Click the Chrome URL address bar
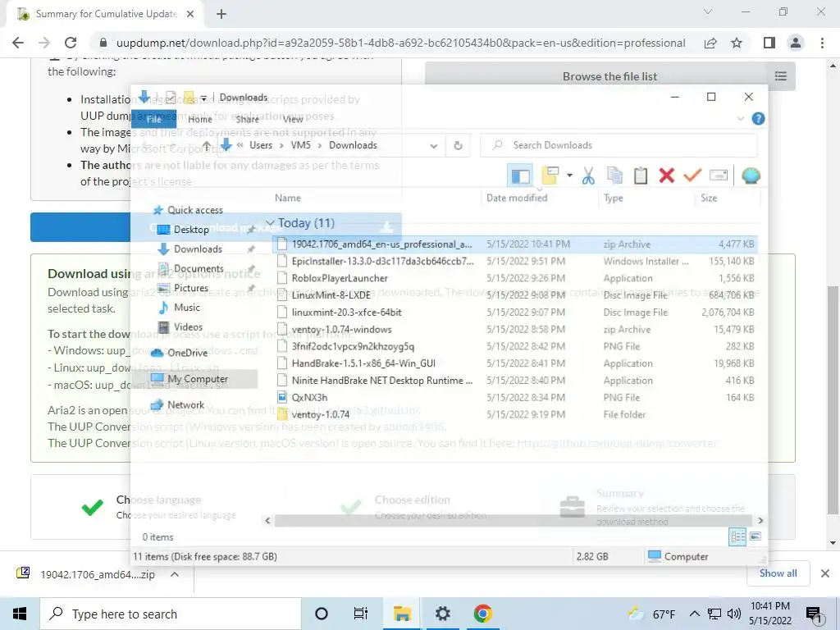840x630 pixels. (x=400, y=43)
